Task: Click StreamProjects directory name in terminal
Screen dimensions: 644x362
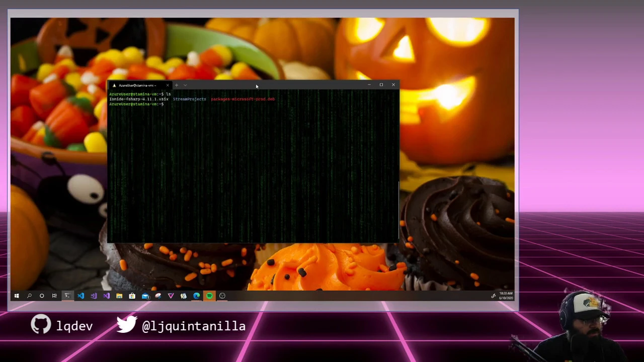Action: click(190, 99)
